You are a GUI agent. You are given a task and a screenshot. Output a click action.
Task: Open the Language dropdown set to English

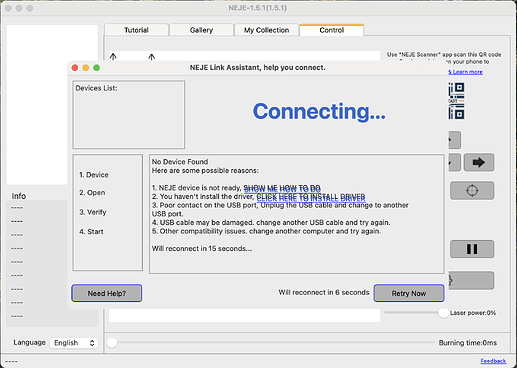tap(74, 343)
